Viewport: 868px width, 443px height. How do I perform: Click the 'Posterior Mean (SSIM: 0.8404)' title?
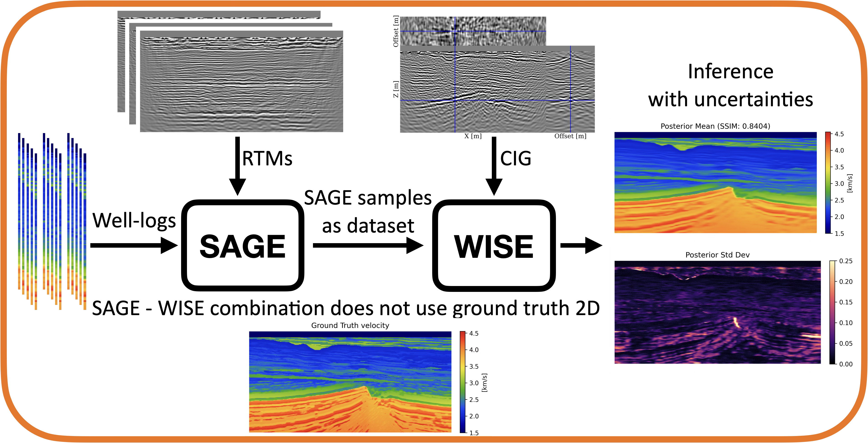point(715,126)
